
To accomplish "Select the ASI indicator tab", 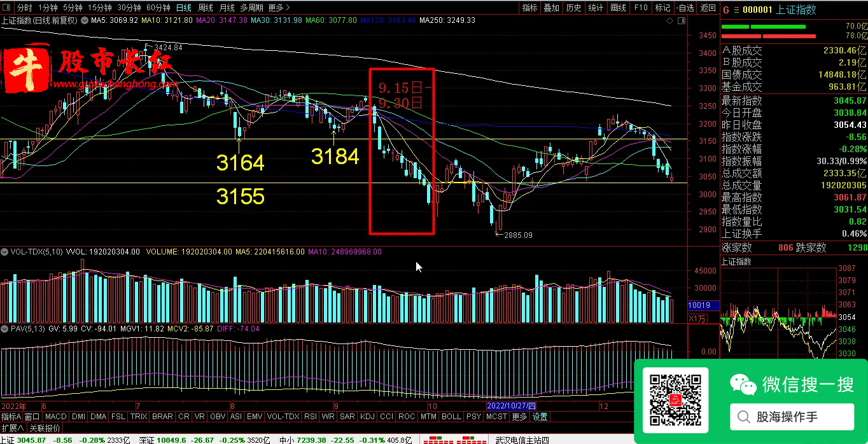I will click(236, 417).
